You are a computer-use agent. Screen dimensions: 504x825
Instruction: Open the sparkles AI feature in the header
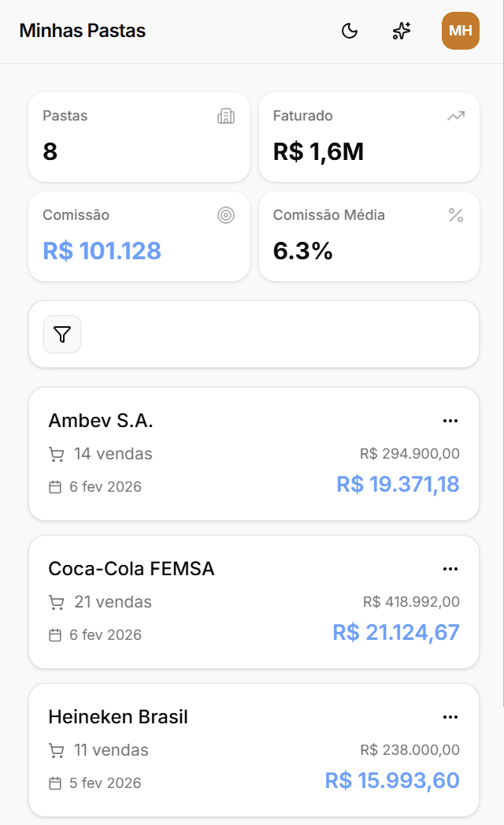pos(401,31)
